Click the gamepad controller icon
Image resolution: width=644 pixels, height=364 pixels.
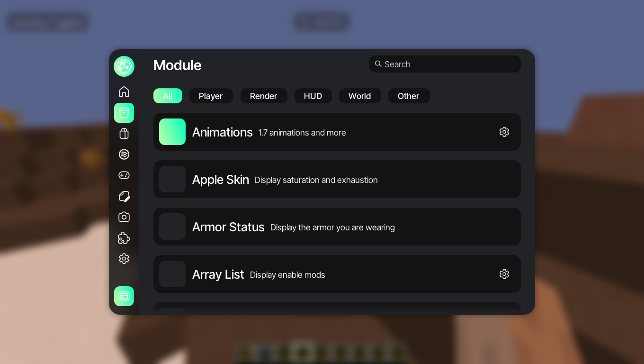coord(124,175)
